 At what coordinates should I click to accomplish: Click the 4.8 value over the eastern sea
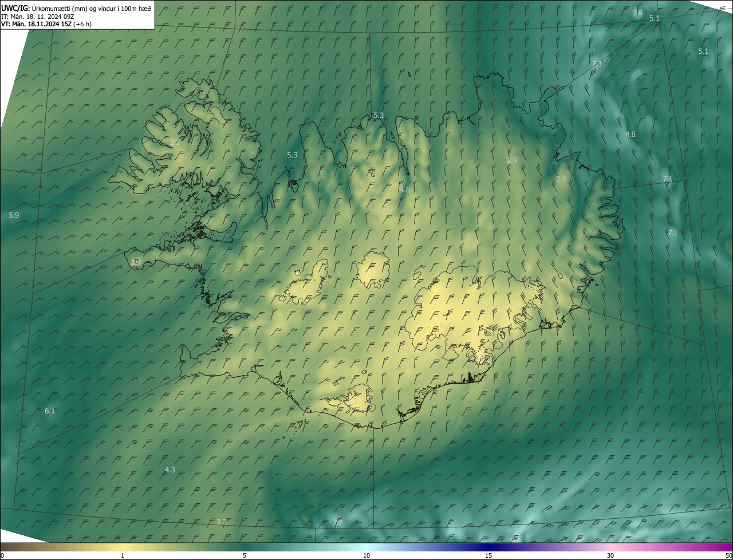[630, 134]
